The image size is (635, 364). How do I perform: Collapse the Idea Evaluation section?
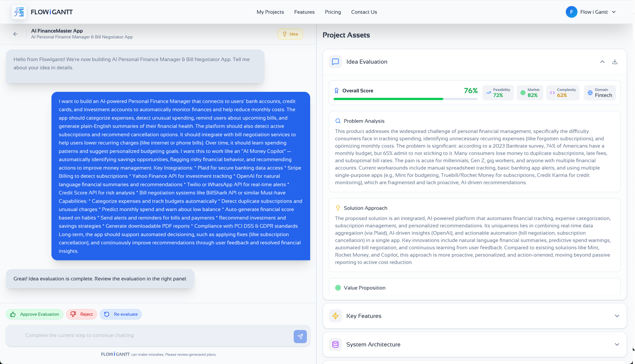(602, 62)
